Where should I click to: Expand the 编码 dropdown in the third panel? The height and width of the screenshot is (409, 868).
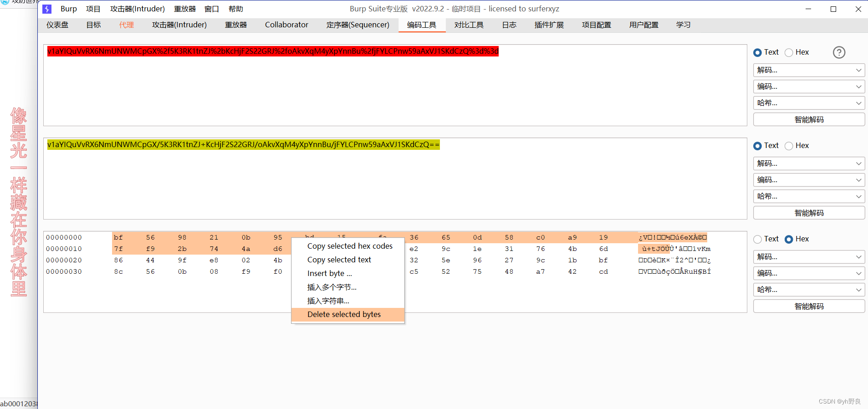tap(809, 273)
